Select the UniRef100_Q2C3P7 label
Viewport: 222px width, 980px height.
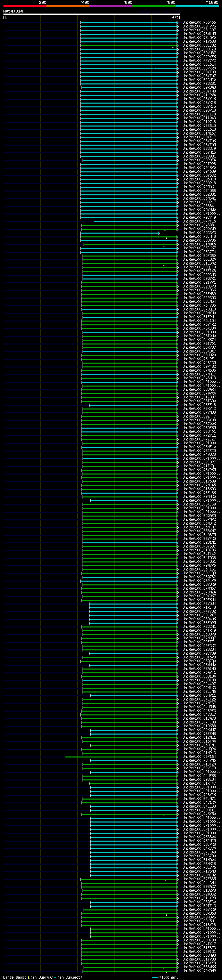199,462
